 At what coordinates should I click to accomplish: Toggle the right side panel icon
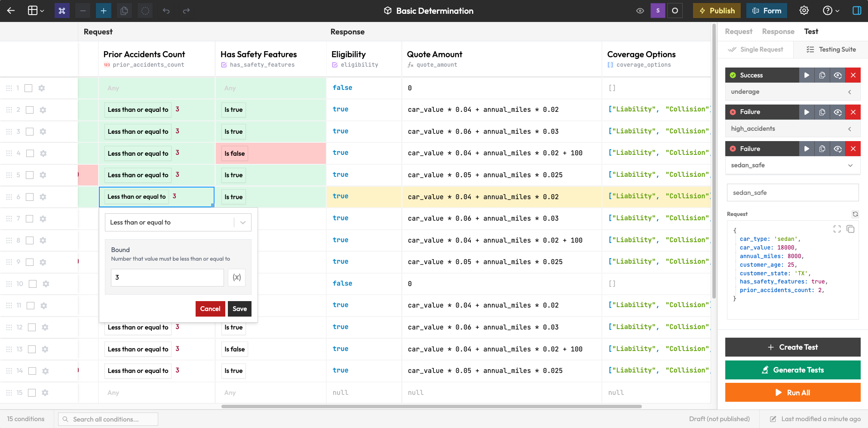[x=857, y=11]
